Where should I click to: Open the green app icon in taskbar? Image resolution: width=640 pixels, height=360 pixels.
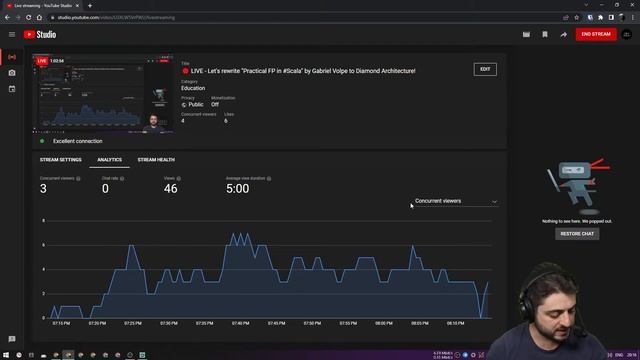142,355
